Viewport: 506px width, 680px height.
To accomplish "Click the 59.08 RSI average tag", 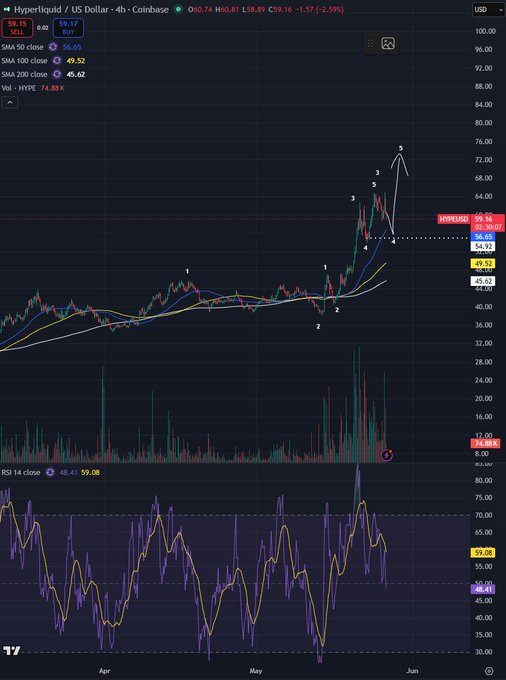I will coord(483,553).
